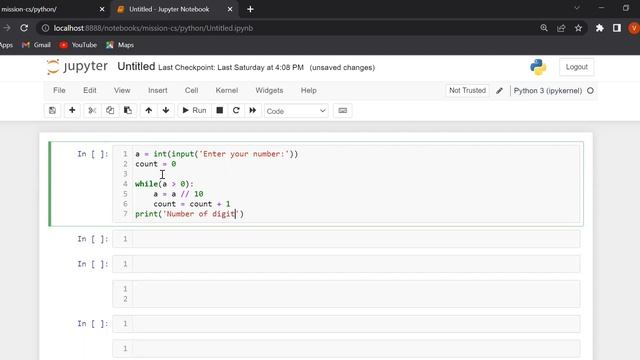Viewport: 640px width, 360px height.
Task: Move selected cell down arrow
Action: (166, 110)
